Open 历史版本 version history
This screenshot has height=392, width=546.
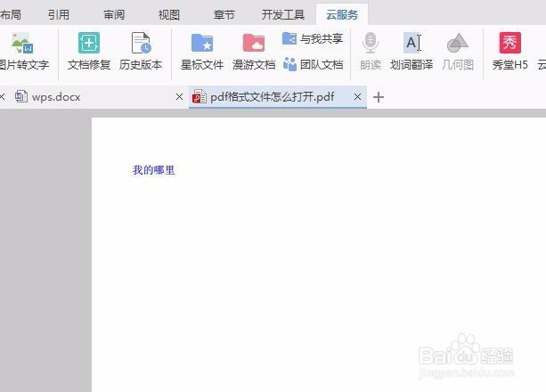[141, 45]
